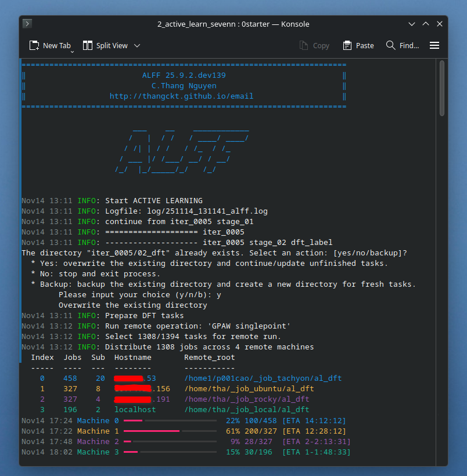Expand the Split View chevron menu

pyautogui.click(x=137, y=45)
